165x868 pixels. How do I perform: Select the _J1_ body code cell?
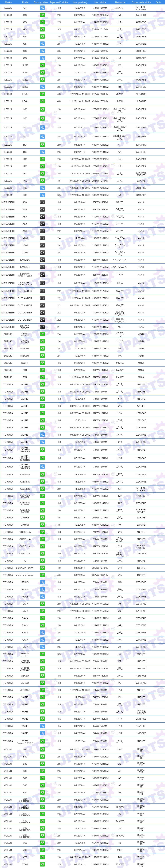[x=120, y=561]
